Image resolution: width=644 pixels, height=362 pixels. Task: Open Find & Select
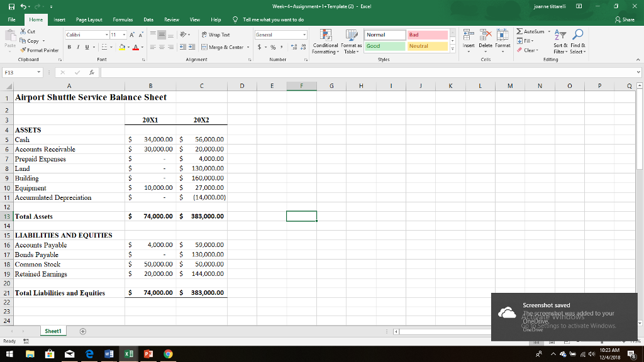(x=578, y=41)
